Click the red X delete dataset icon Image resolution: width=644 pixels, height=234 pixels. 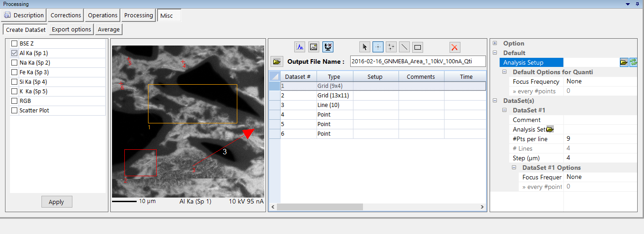(455, 47)
